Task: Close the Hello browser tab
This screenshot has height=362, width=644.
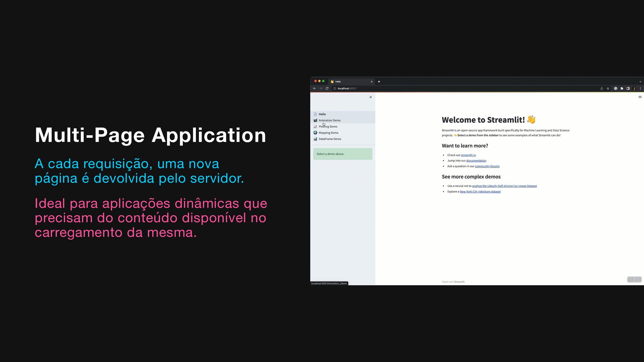Action: [x=372, y=81]
